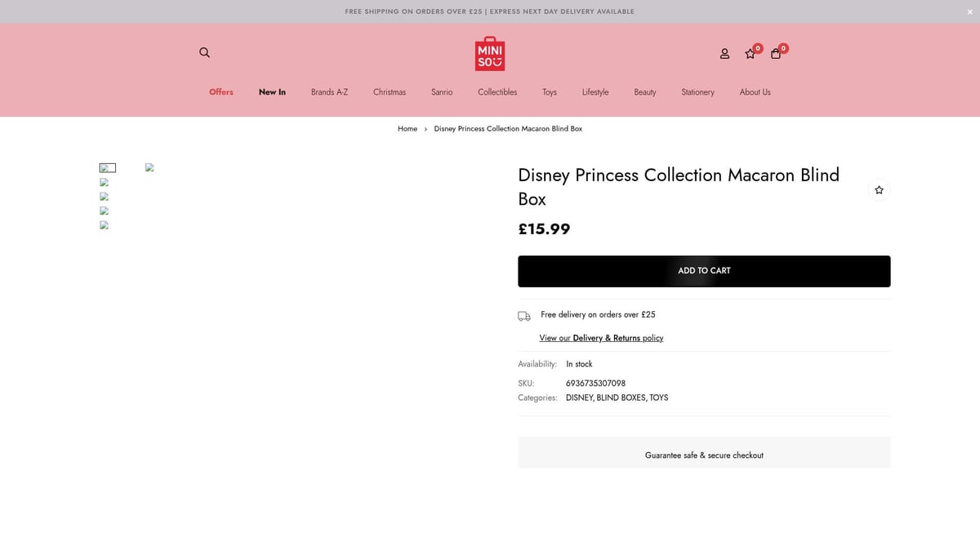Select the cart badge showing zero items
This screenshot has width=980, height=551.
click(783, 47)
